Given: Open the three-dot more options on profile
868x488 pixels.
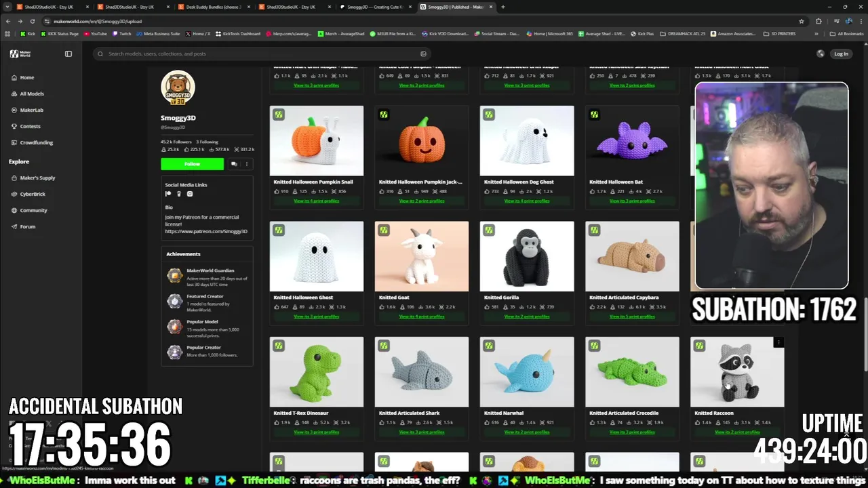Looking at the screenshot, I should [247, 163].
